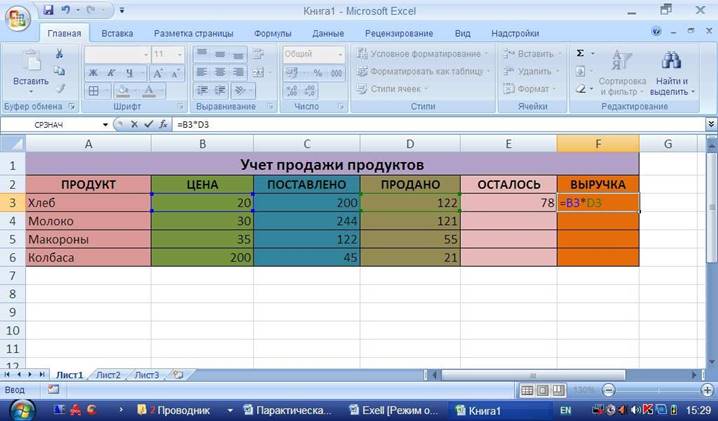Increase the cell indent

220,90
